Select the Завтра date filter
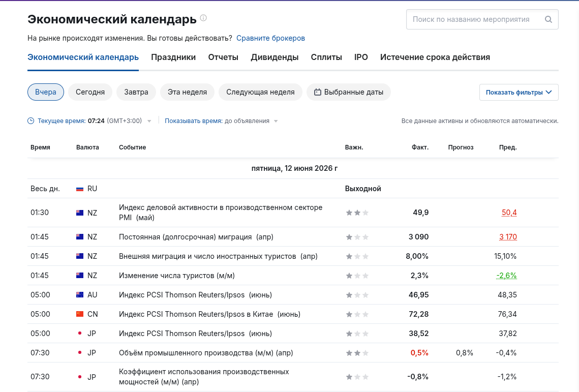Viewport: 579px width, 392px height. point(136,92)
